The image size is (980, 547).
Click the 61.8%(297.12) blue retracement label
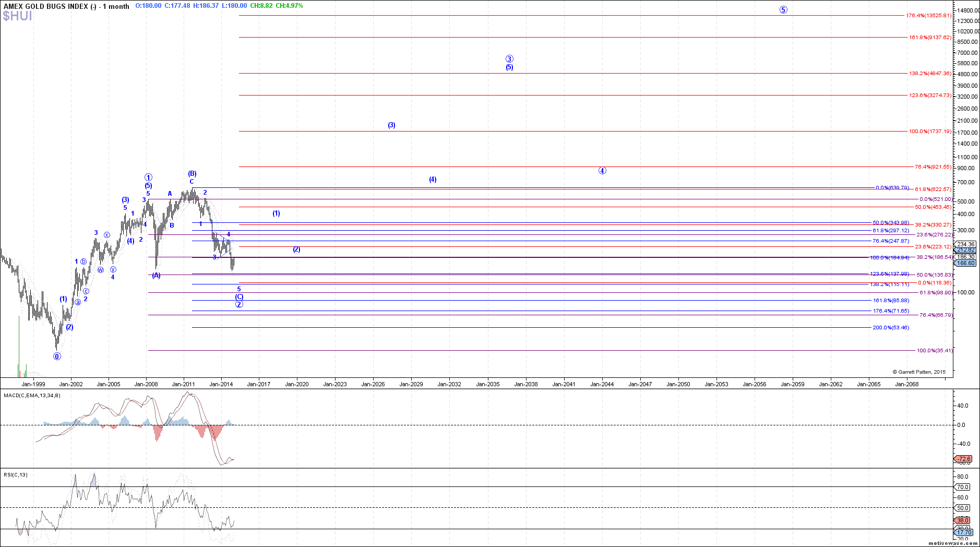pos(891,231)
